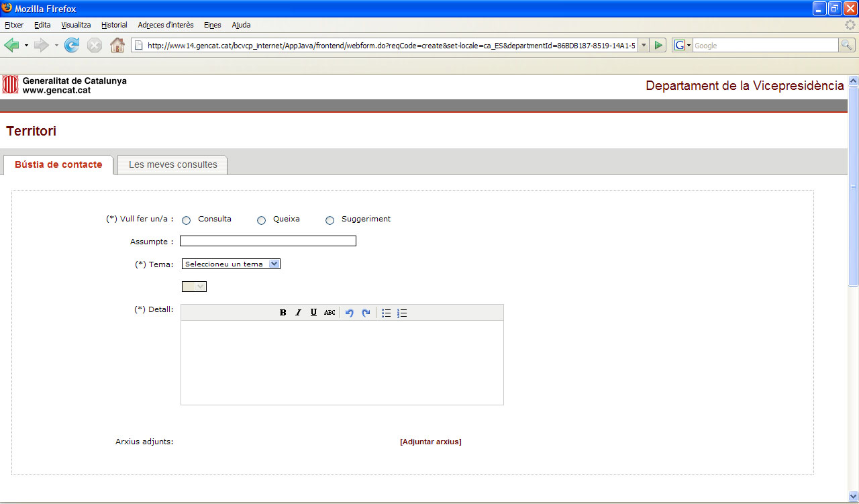The height and width of the screenshot is (504, 859).
Task: Open the 'Seleccioneu un tema' dropdown
Action: point(231,264)
